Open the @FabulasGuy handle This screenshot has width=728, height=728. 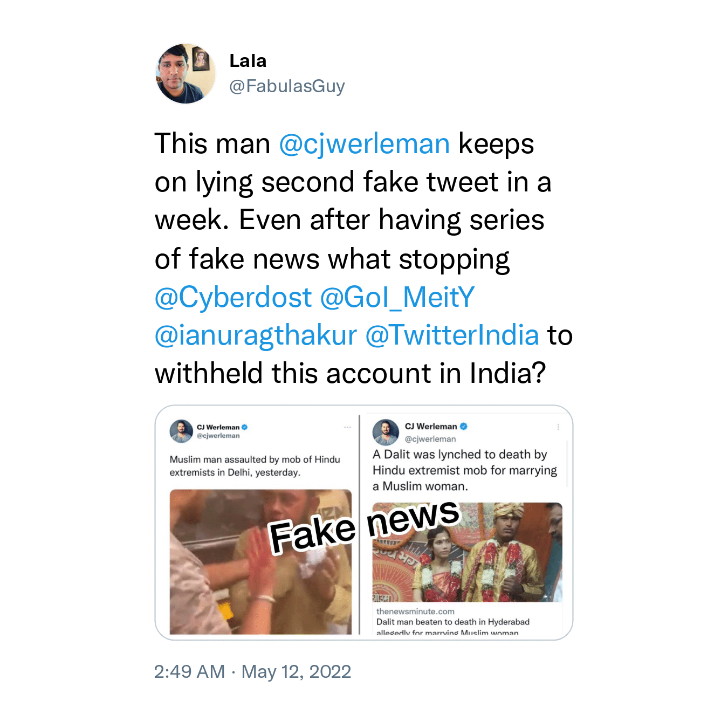tap(287, 86)
